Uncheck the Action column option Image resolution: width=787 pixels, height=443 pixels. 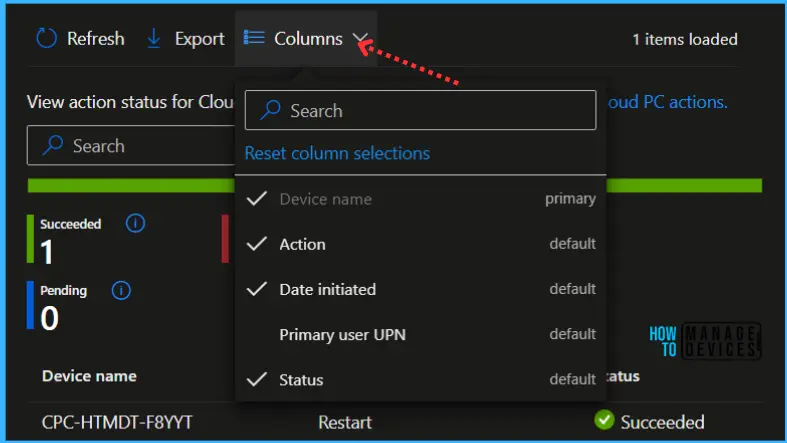click(x=421, y=244)
